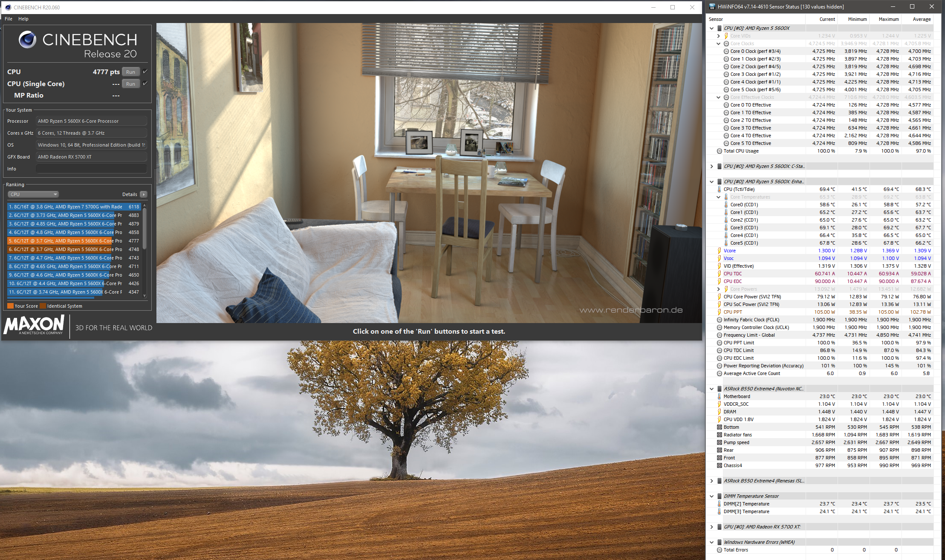
Task: Collapse the Core Effective Clocks group
Action: pyautogui.click(x=718, y=97)
